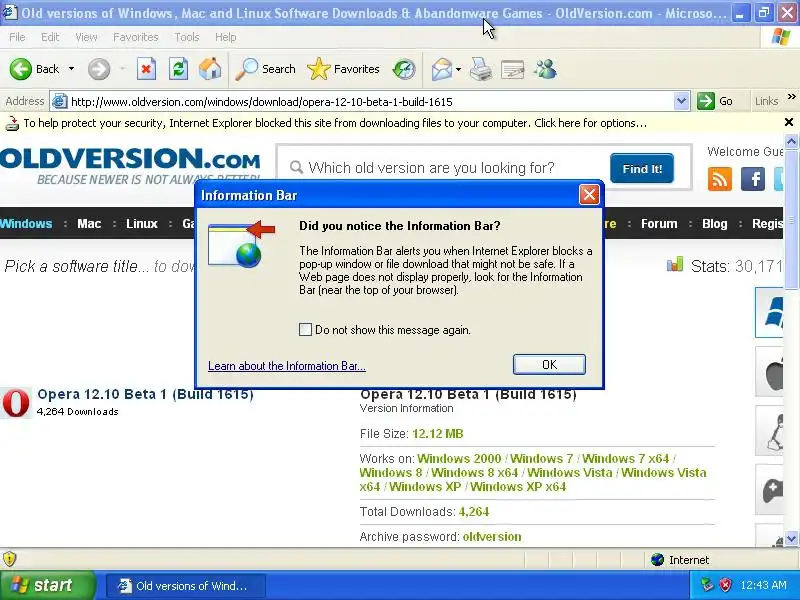Open the Messenger people icon
This screenshot has height=600, width=800.
click(x=545, y=69)
